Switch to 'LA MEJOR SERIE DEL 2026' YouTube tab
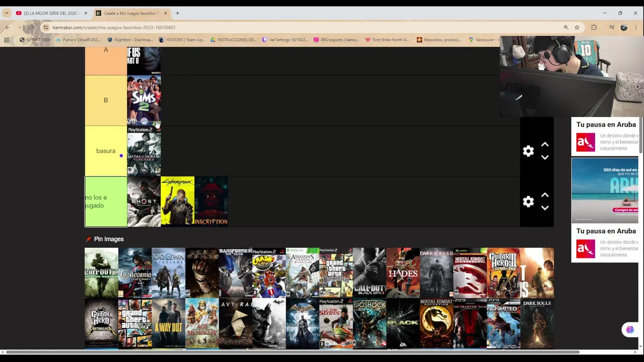This screenshot has width=644, height=362. [x=51, y=13]
